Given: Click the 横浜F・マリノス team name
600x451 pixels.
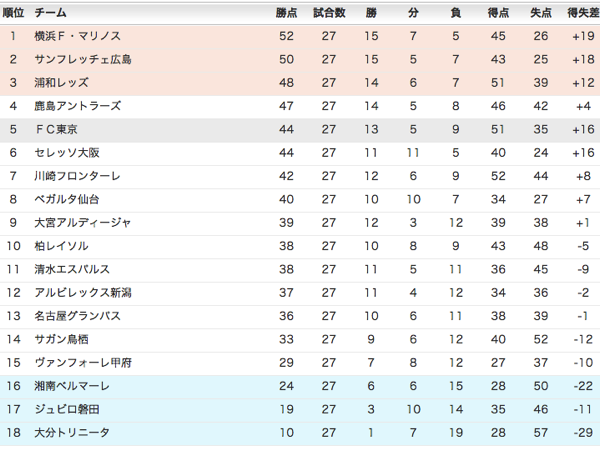Looking at the screenshot, I should (77, 36).
